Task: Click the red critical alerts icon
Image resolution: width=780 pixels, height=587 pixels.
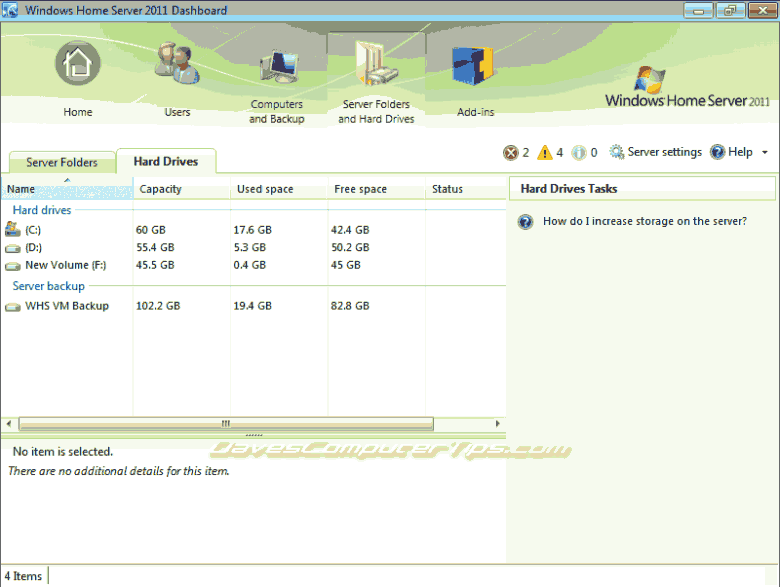Action: 511,153
